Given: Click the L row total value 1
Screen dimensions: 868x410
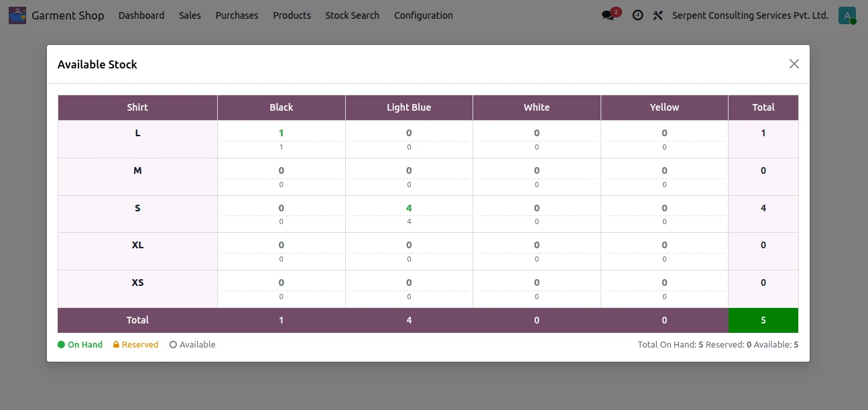Looking at the screenshot, I should (763, 133).
